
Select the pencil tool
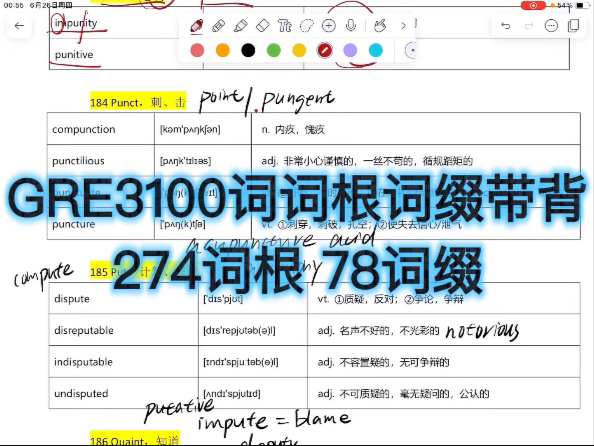[x=218, y=26]
